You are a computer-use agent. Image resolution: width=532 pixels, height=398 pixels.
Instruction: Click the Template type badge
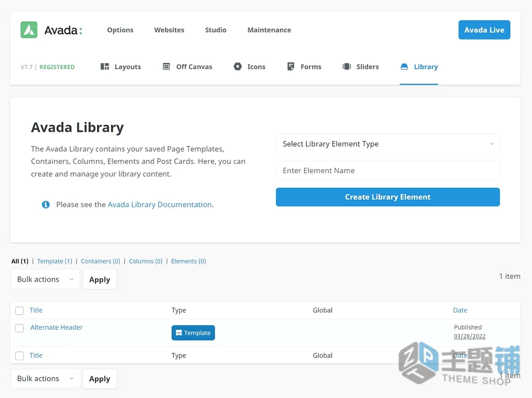tap(193, 333)
